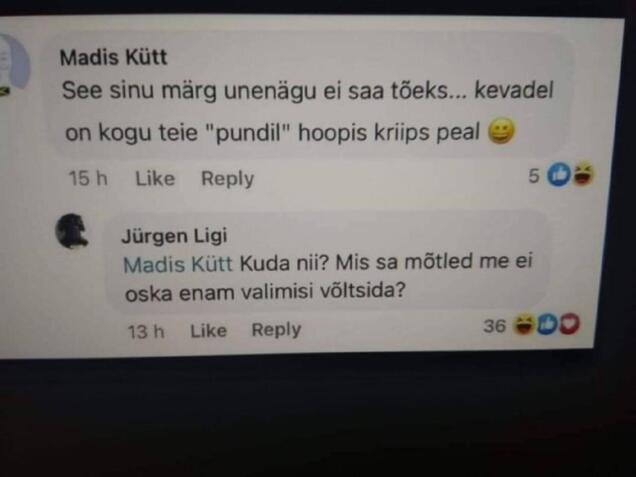Open the blue Madis Kütt mention in the reply

point(178,264)
